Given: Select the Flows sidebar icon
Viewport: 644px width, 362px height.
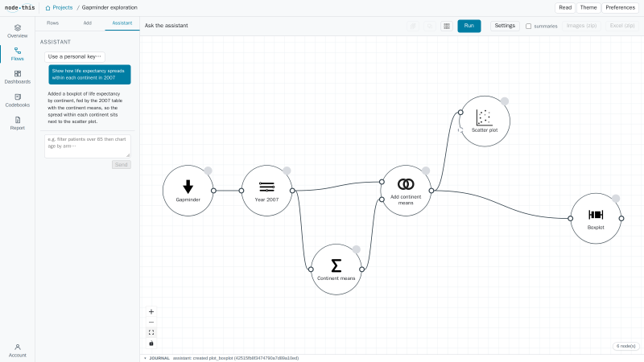Looking at the screenshot, I should click(x=17, y=54).
